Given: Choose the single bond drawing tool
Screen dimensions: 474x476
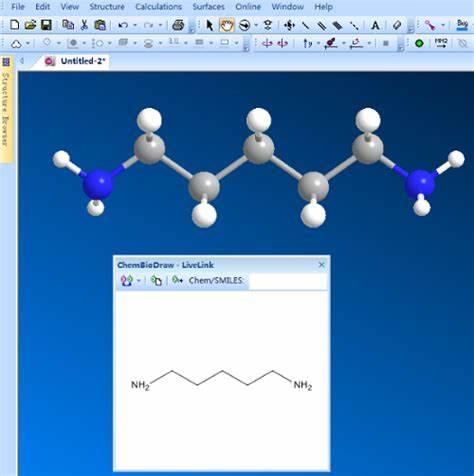Looking at the screenshot, I should 305,25.
